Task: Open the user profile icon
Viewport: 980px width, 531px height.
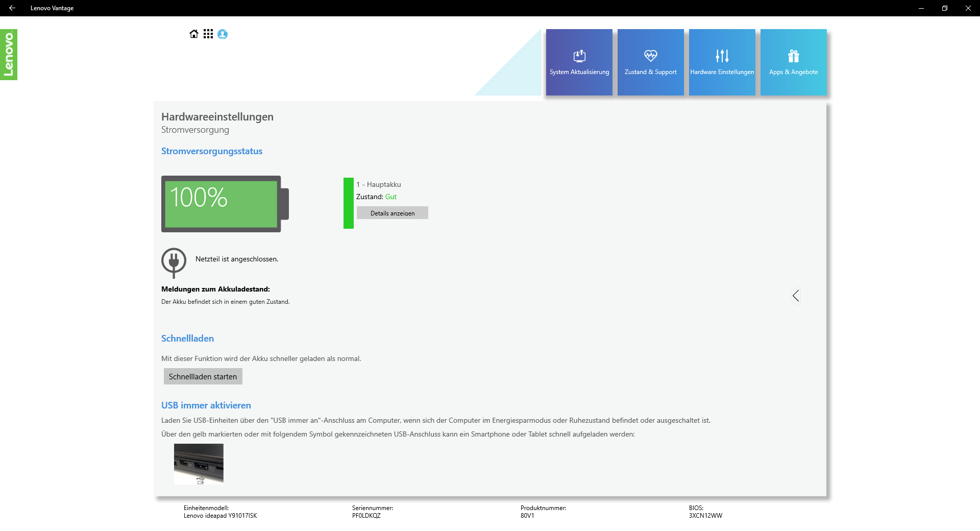Action: pyautogui.click(x=223, y=34)
